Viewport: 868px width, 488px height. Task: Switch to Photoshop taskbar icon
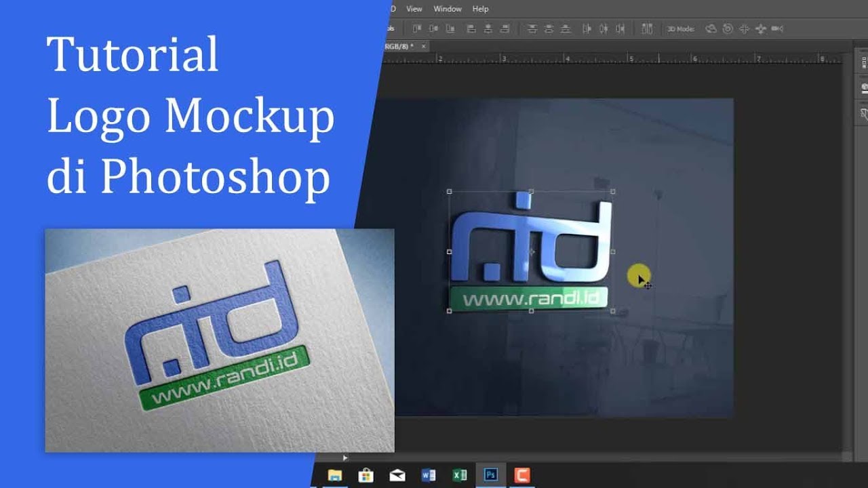(x=490, y=475)
